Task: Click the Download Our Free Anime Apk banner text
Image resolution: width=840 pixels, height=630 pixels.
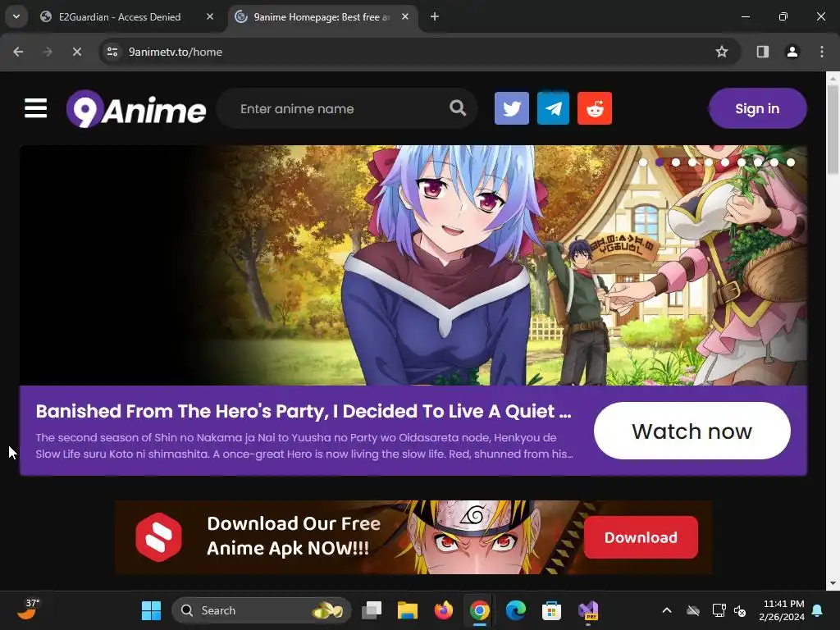Action: pos(293,536)
